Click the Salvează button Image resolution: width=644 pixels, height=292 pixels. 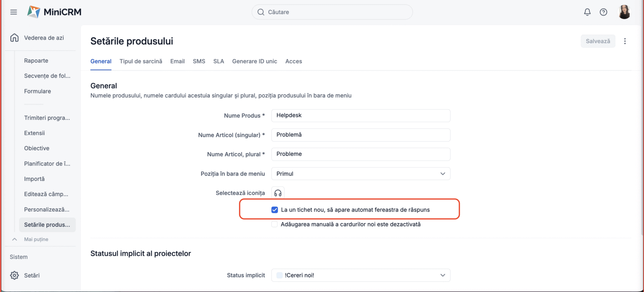point(598,41)
